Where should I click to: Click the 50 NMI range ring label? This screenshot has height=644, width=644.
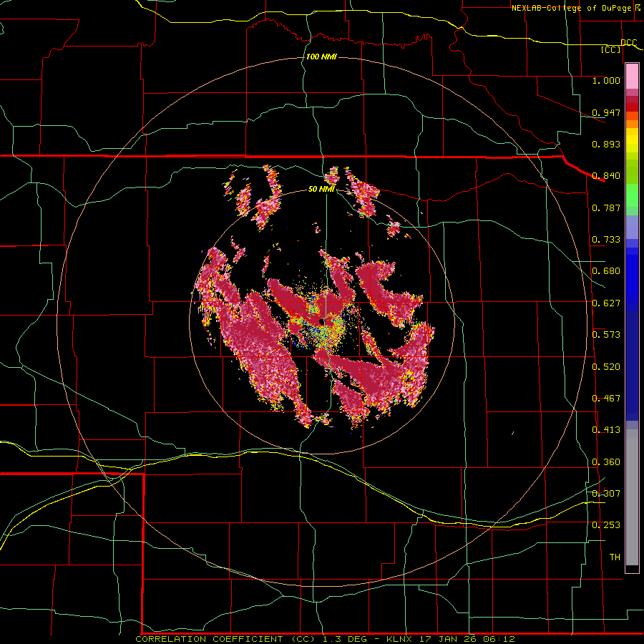(x=321, y=189)
